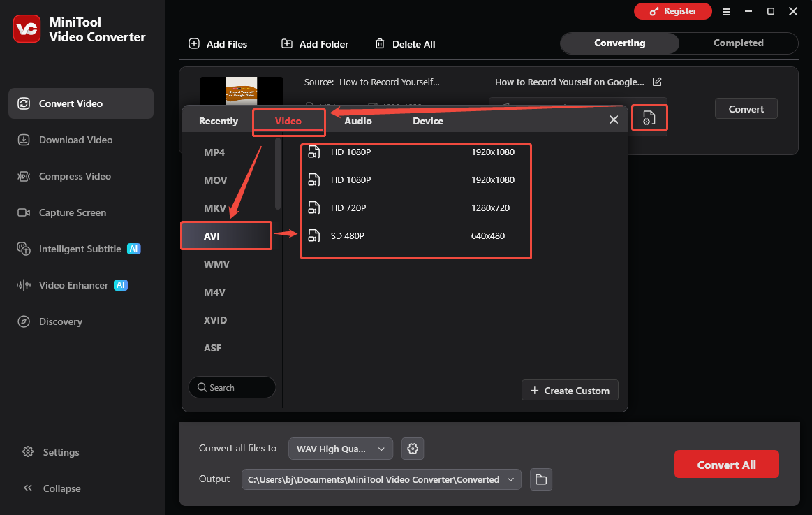Click the Create Custom button
The height and width of the screenshot is (515, 812).
point(570,390)
